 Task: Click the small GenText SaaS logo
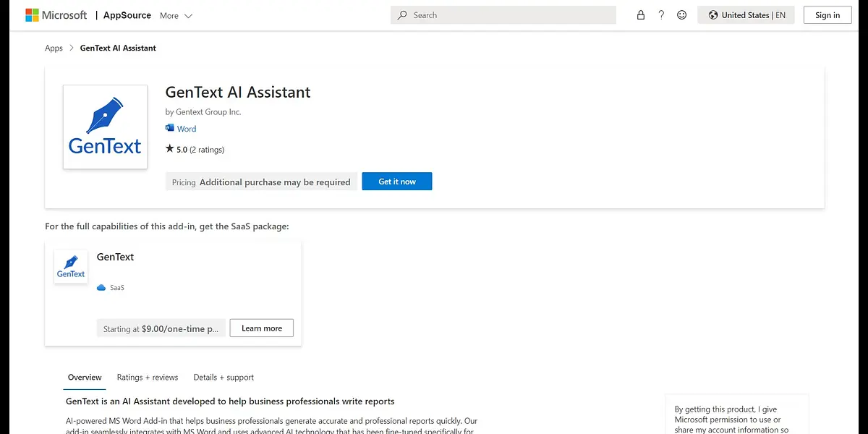pos(71,267)
